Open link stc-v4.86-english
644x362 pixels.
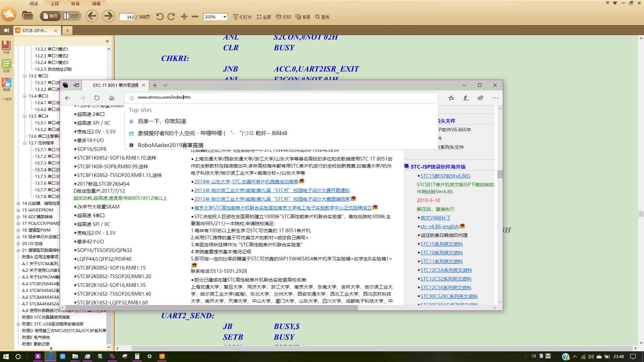point(439,227)
